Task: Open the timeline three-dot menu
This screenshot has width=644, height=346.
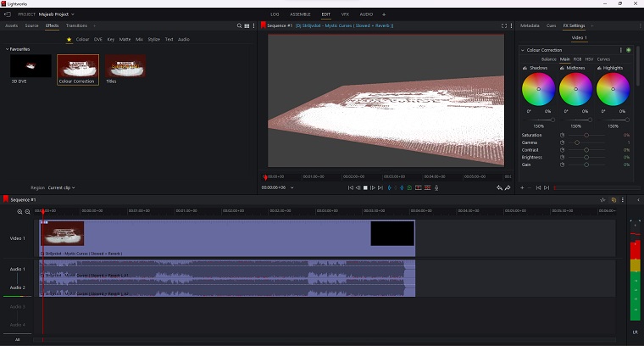Action: [x=623, y=200]
